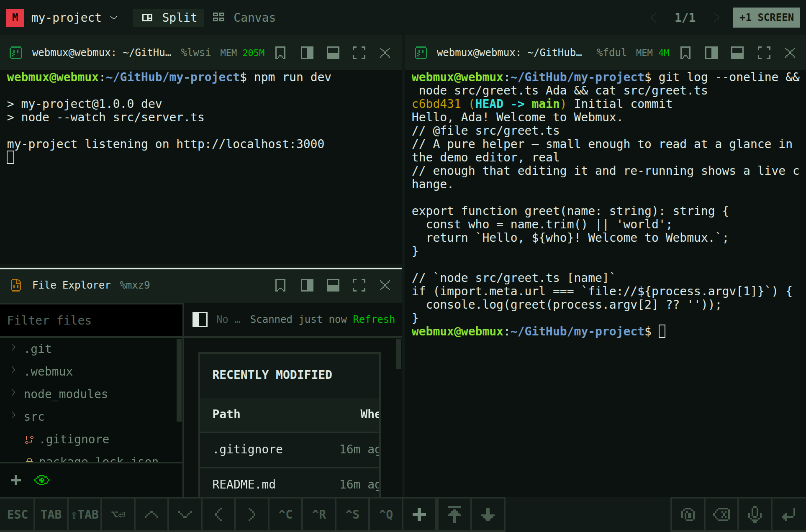Add a screen with +1 SCREEN
Image resolution: width=806 pixels, height=532 pixels.
[766, 18]
